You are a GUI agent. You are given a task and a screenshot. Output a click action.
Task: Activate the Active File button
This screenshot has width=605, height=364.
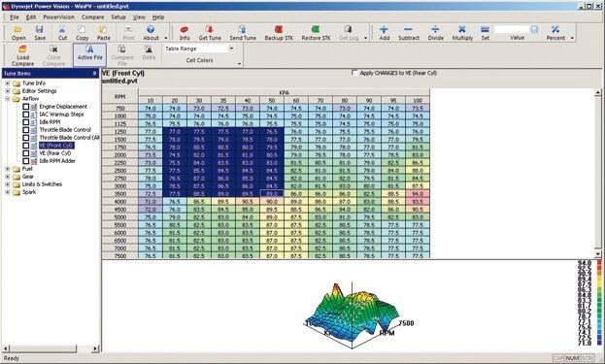point(90,54)
